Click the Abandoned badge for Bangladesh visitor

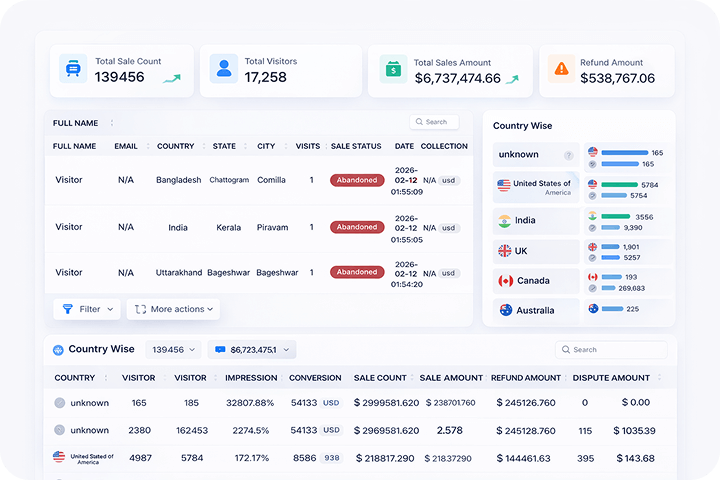pos(357,180)
